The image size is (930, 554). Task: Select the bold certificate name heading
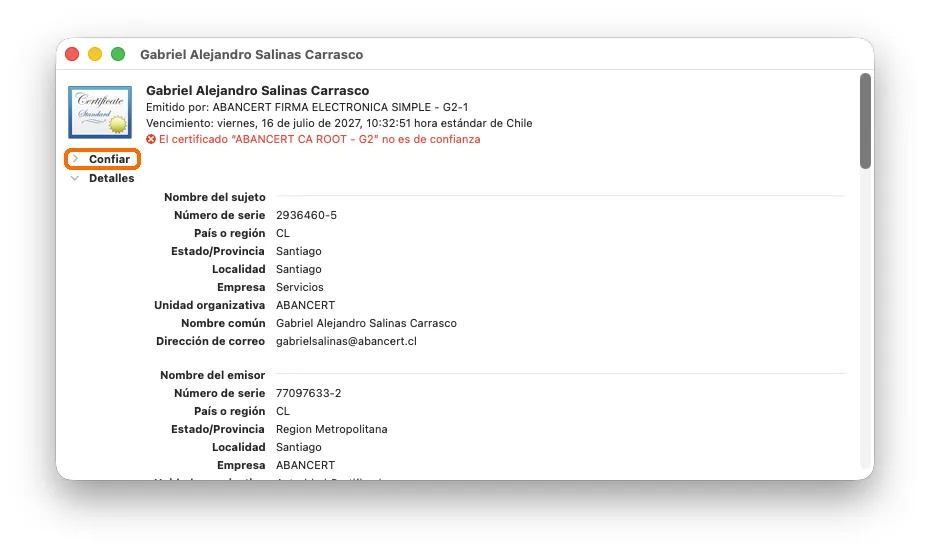(x=257, y=91)
